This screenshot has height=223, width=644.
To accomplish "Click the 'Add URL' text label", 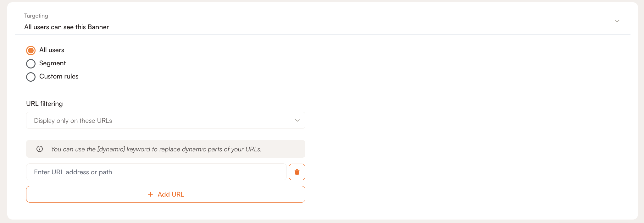I will tap(171, 194).
